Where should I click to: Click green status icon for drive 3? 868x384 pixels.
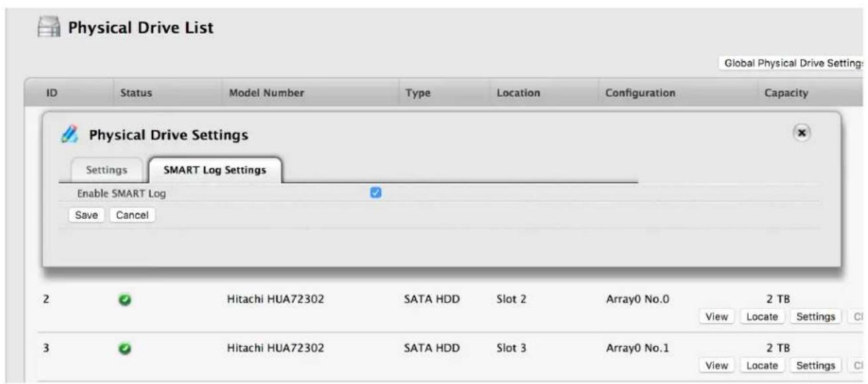(x=125, y=348)
